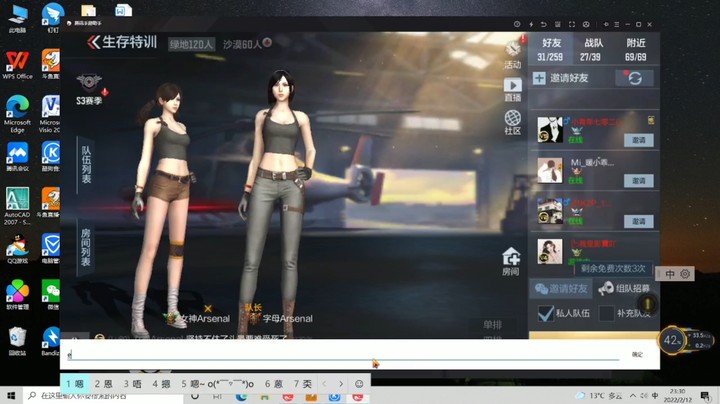Invite friend Mi_暖小乖
Viewport: 720px width, 404px height.
[639, 180]
